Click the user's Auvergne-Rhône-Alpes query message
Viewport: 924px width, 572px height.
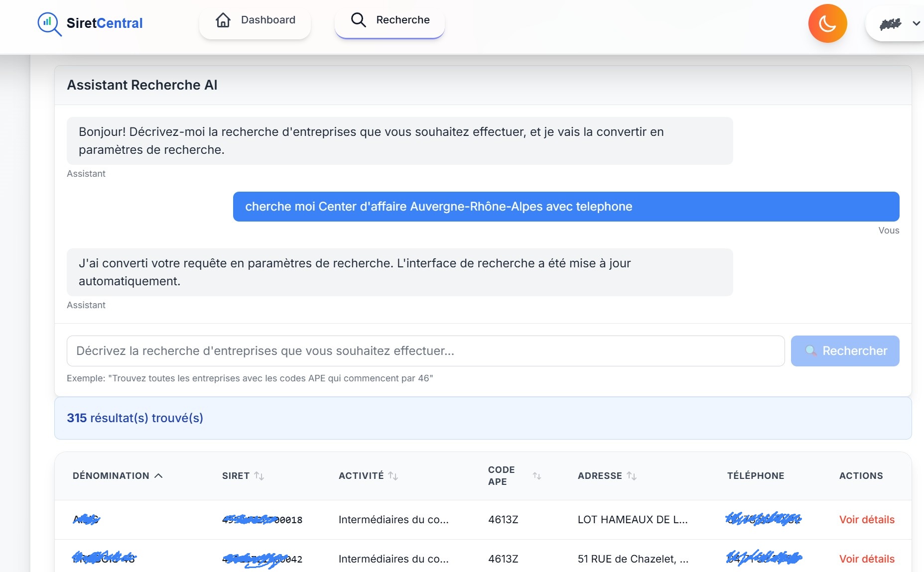point(566,207)
